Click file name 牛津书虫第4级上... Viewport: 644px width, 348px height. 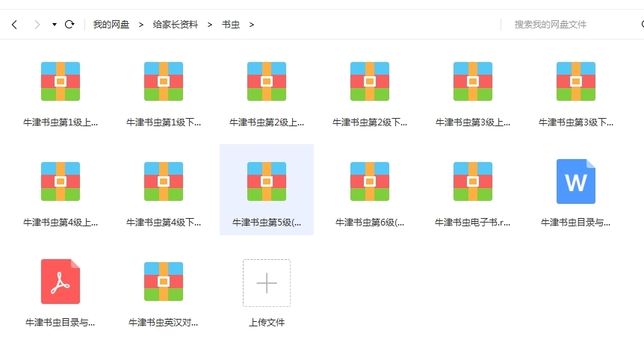(x=61, y=223)
